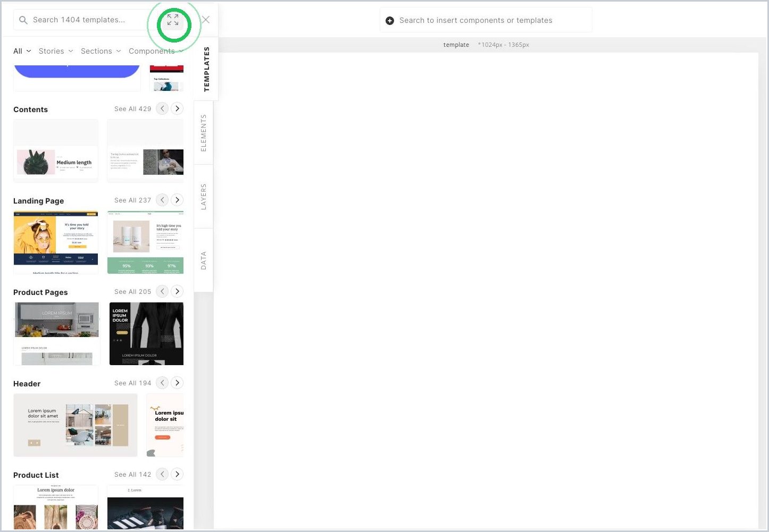Open the Components filter dropdown

pyautogui.click(x=156, y=51)
